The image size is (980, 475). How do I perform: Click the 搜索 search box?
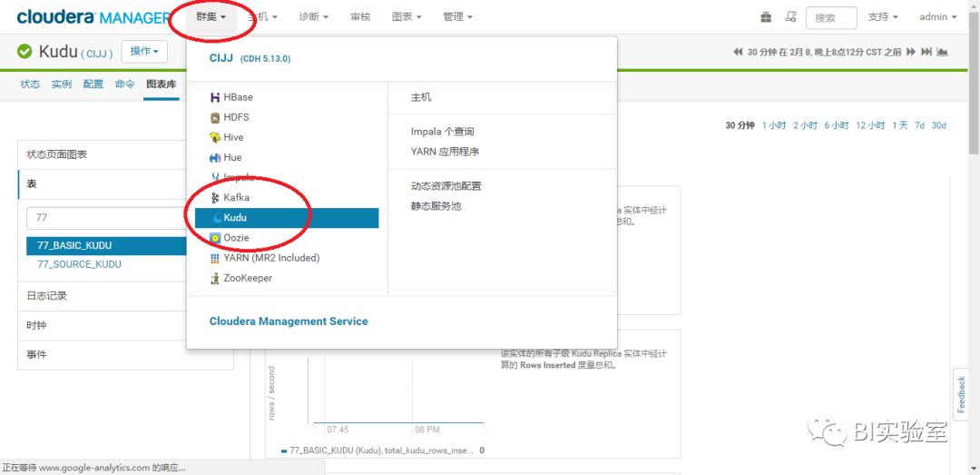pos(831,17)
